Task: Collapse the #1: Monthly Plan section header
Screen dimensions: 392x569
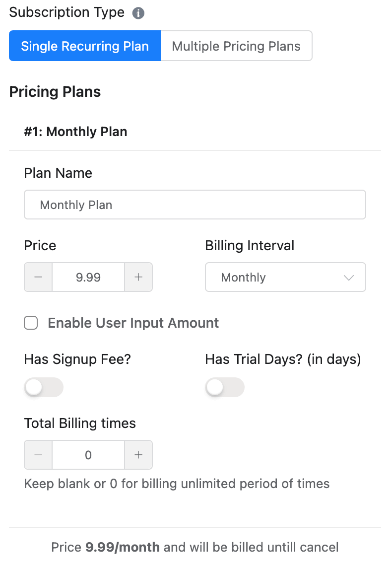Action: (76, 132)
